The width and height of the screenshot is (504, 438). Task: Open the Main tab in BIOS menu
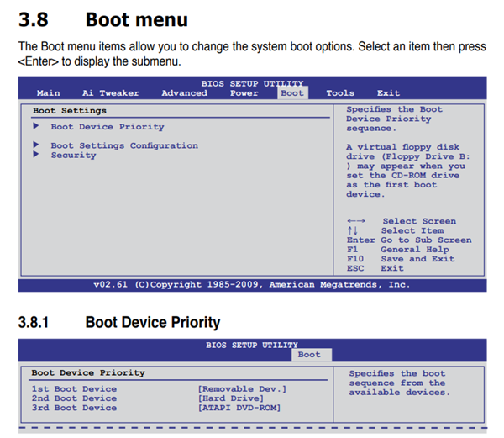[49, 93]
